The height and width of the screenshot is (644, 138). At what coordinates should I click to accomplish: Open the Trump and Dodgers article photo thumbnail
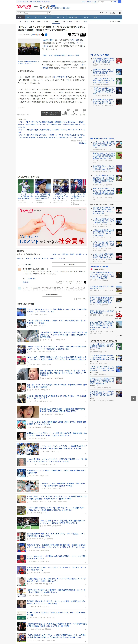(29, 49)
